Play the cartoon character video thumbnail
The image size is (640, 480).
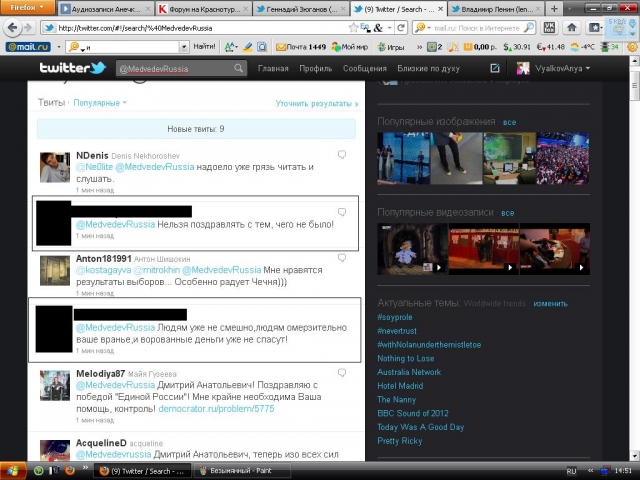click(412, 249)
